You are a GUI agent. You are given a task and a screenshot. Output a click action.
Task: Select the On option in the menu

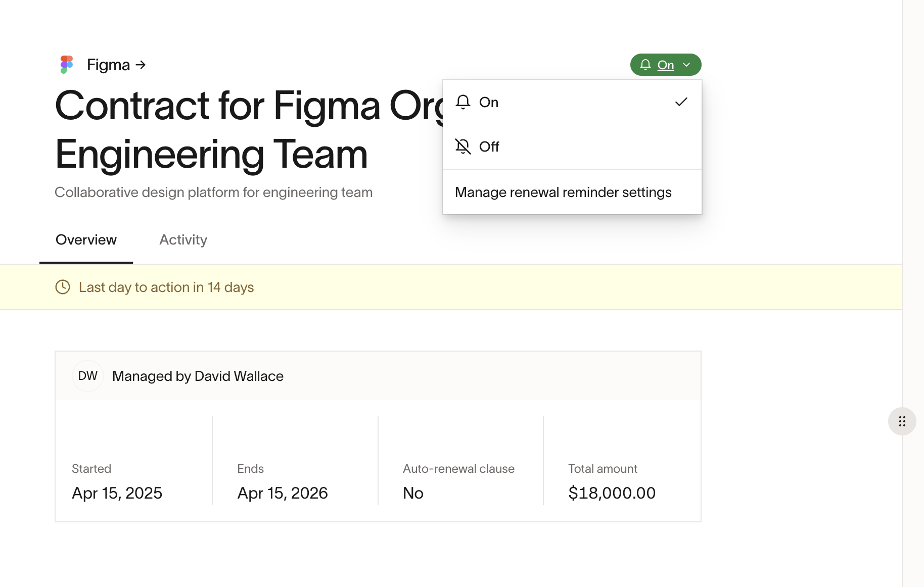[x=572, y=102]
